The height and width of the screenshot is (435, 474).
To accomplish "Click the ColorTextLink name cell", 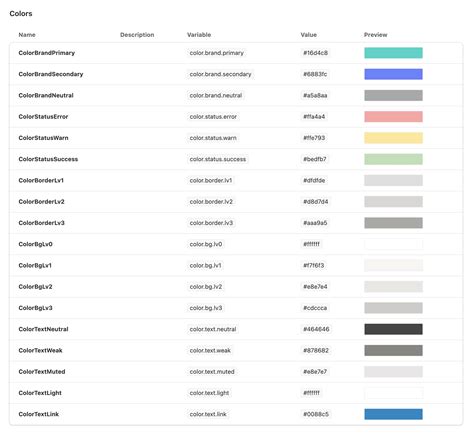I will 39,414.
